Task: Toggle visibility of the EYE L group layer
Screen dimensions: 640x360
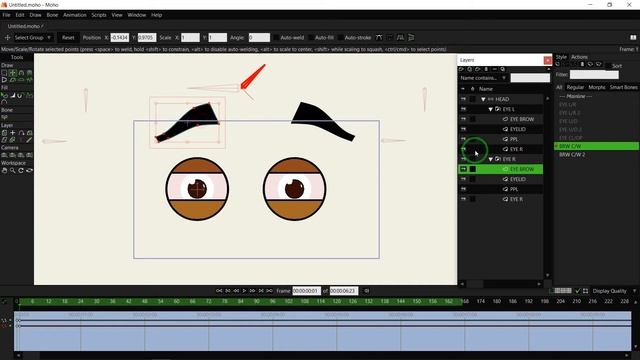Action: tap(463, 109)
